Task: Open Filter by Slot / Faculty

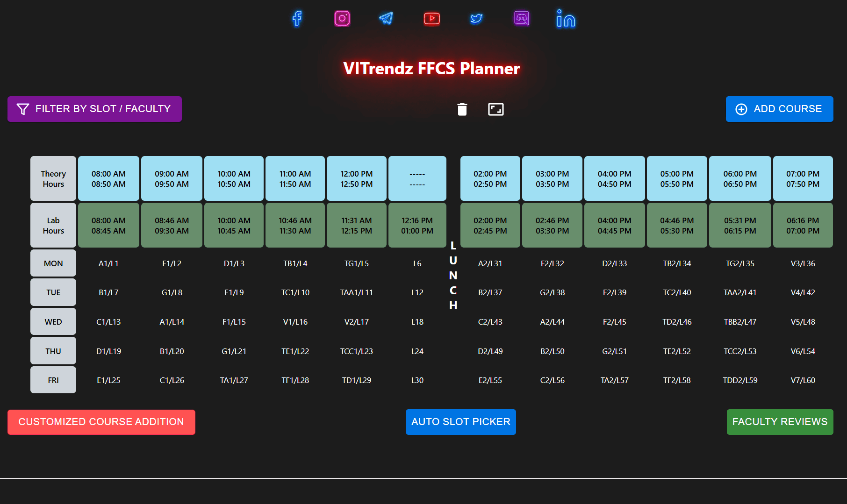Action: coord(94,109)
